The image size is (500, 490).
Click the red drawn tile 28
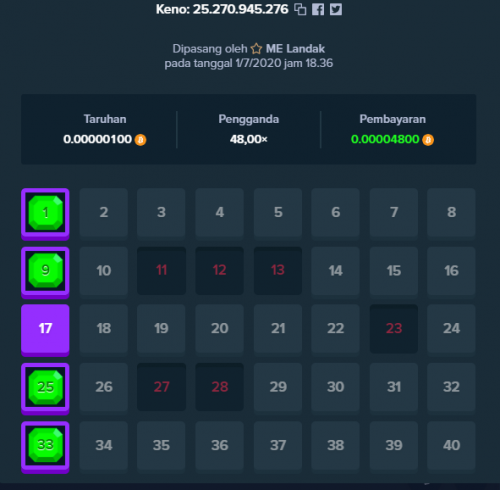pos(220,387)
